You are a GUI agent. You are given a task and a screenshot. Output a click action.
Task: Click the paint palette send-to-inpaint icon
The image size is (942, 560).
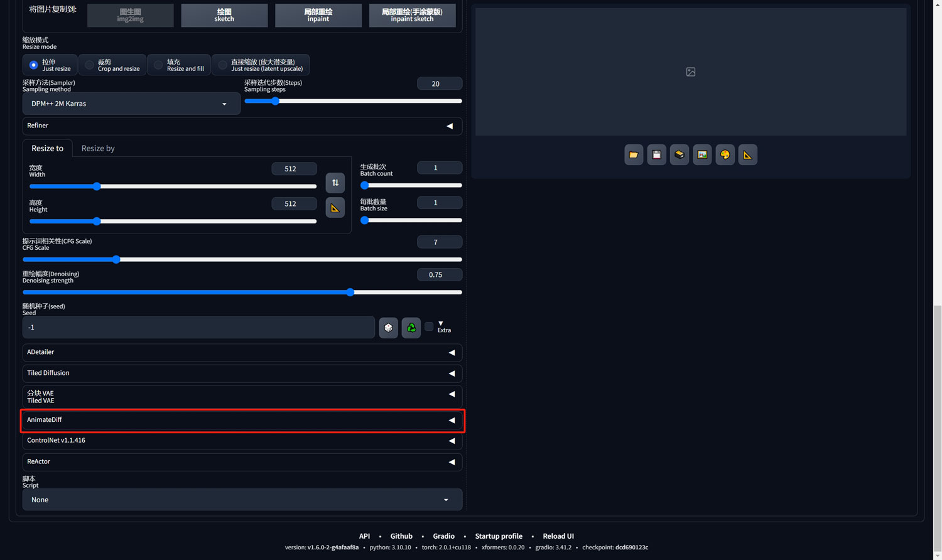725,154
